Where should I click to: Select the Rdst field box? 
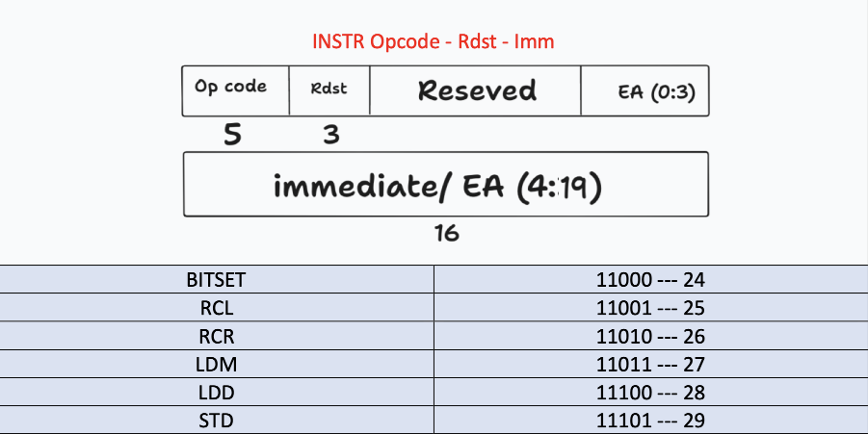coord(329,90)
